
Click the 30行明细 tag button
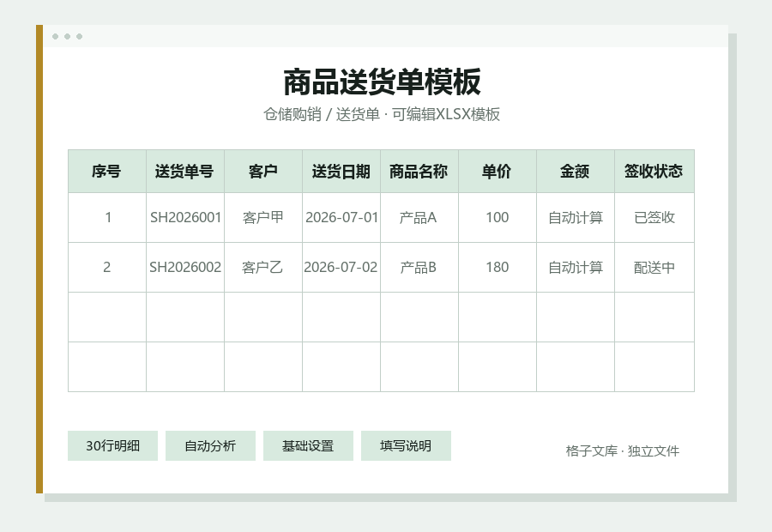point(112,446)
